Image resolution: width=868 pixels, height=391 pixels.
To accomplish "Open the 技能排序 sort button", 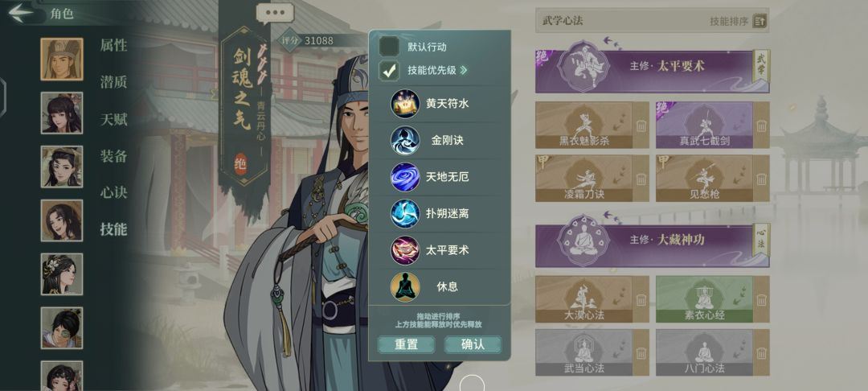I will (760, 22).
